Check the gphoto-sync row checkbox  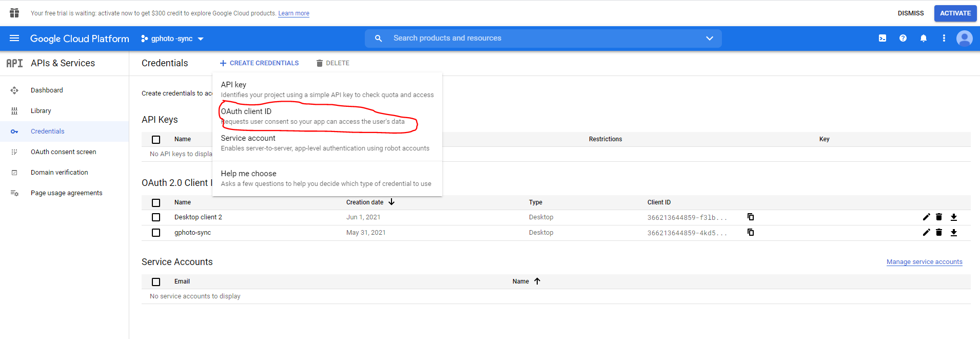[156, 233]
